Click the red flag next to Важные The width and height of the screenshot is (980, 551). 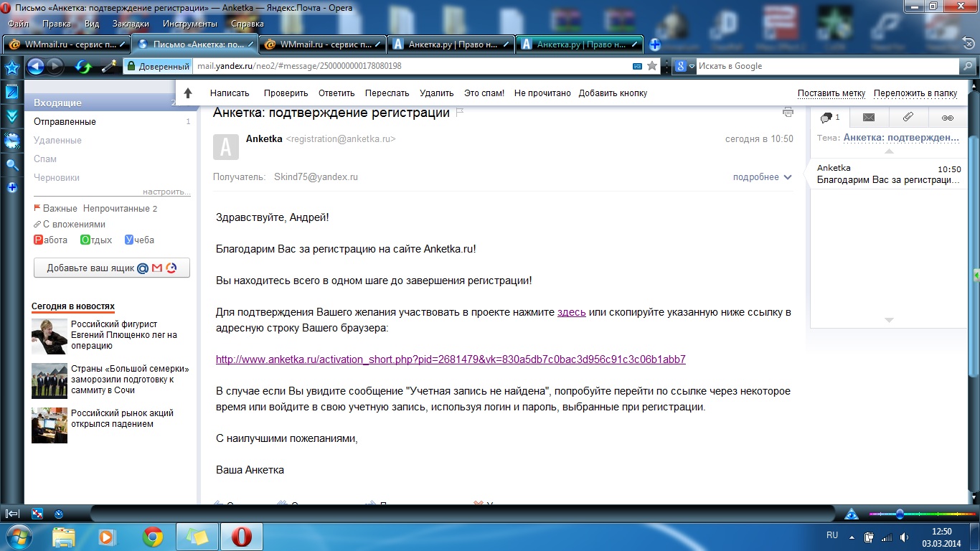point(37,208)
